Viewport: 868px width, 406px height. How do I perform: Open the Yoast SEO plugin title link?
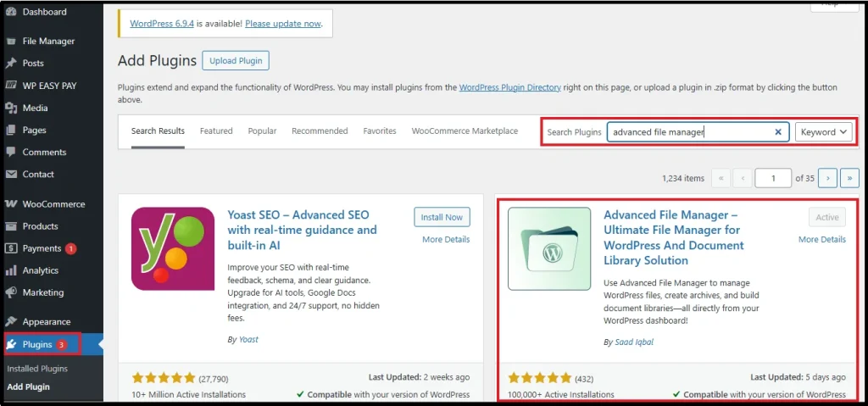click(x=303, y=230)
